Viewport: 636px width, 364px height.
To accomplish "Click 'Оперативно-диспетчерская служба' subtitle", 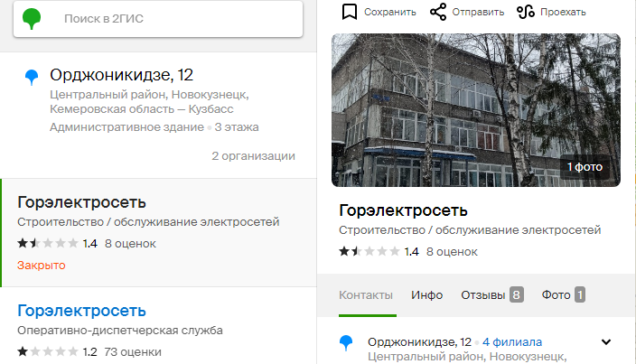I will click(x=120, y=331).
